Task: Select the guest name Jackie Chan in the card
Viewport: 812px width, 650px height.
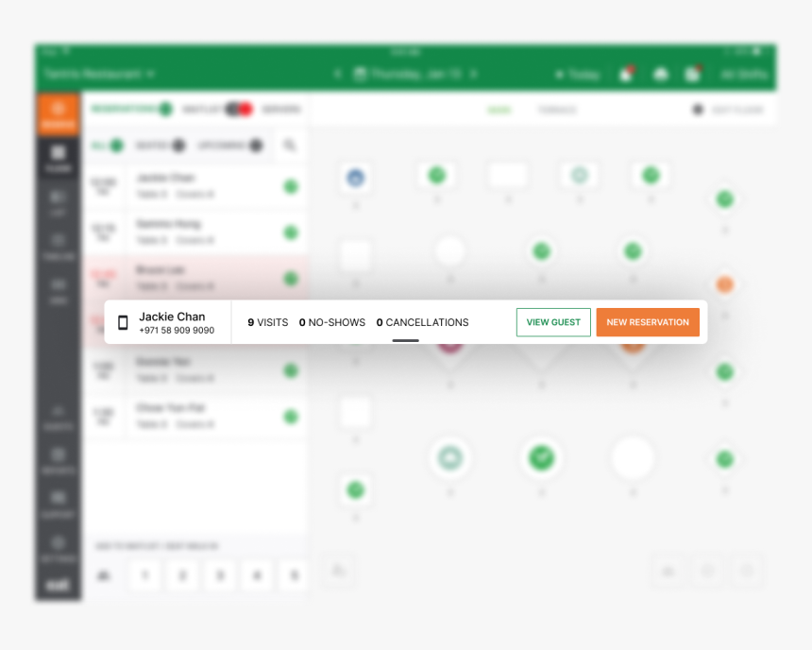Action: point(172,316)
